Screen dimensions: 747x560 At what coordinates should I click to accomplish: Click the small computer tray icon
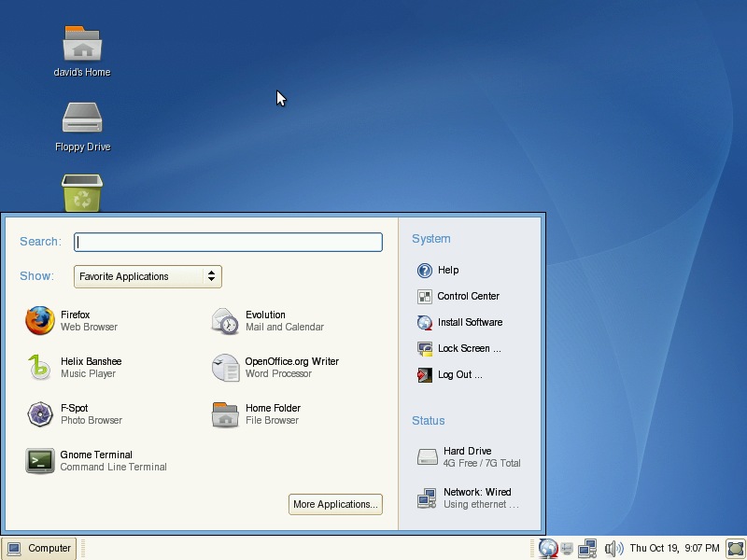tap(567, 549)
